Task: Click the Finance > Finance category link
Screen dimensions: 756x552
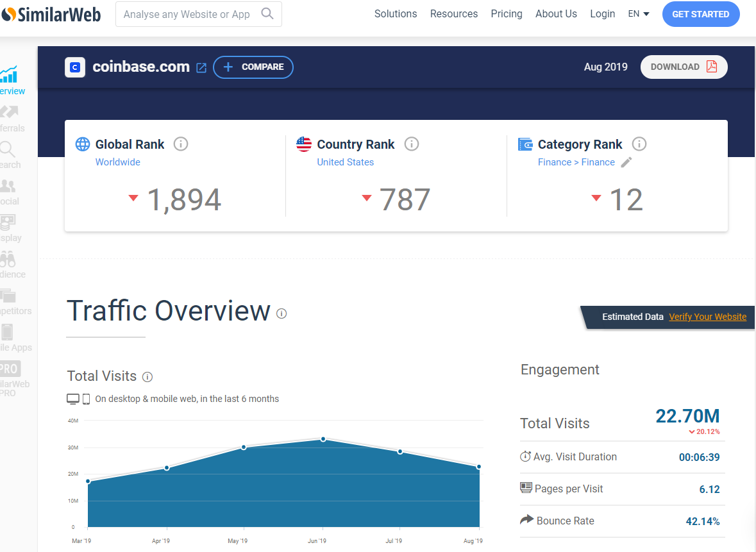Action: [x=576, y=162]
